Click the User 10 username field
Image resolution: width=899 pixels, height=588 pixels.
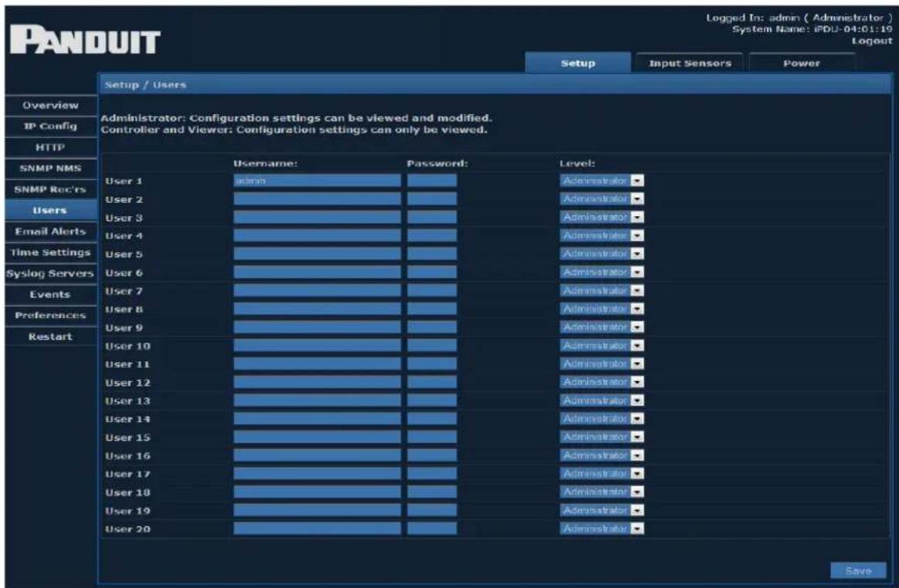317,346
